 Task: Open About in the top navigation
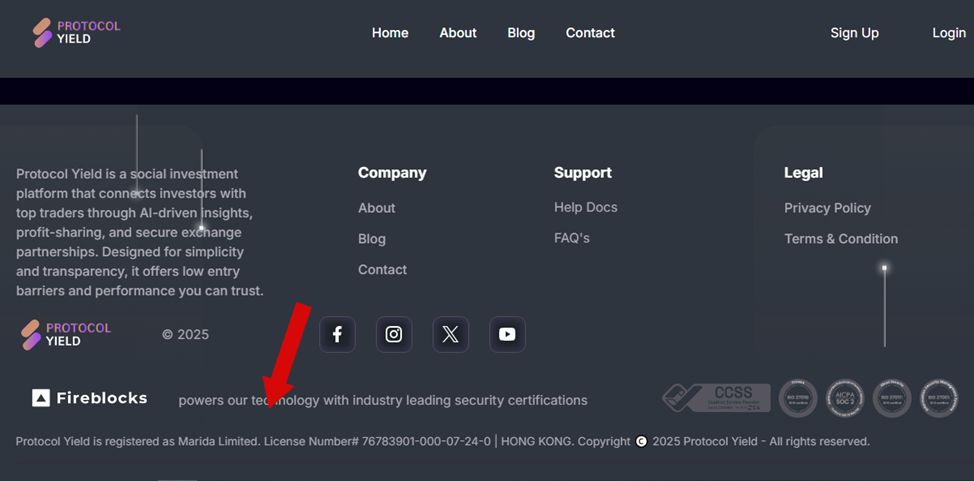(x=458, y=33)
